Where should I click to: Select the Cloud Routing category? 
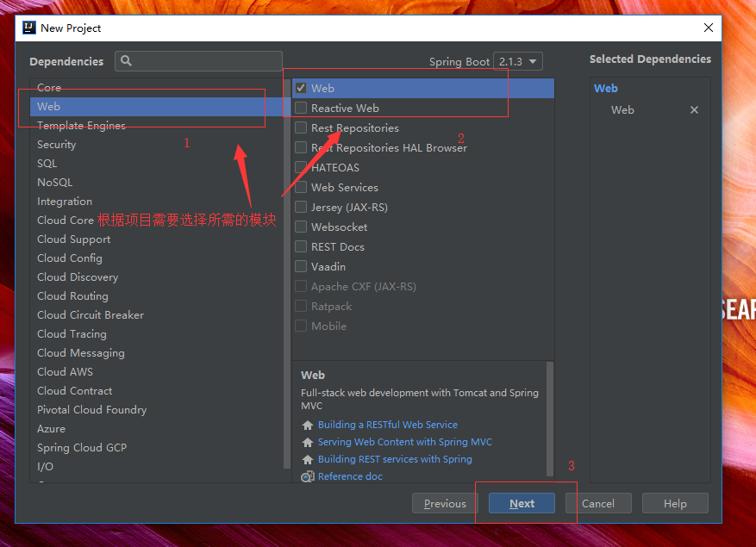coord(157,296)
